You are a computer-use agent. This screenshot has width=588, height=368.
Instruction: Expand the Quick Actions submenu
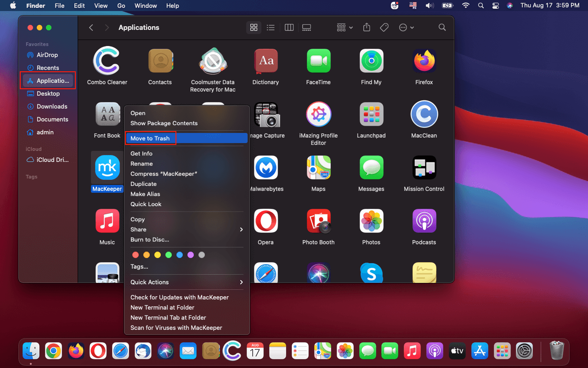(186, 282)
